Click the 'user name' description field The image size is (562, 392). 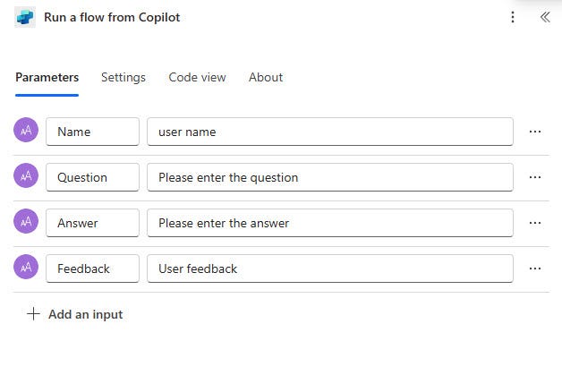(330, 132)
